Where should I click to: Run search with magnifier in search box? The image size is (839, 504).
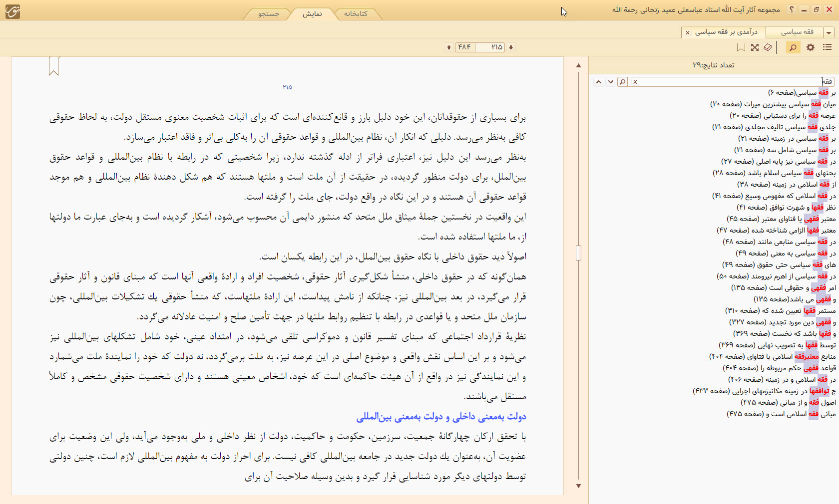coord(622,82)
